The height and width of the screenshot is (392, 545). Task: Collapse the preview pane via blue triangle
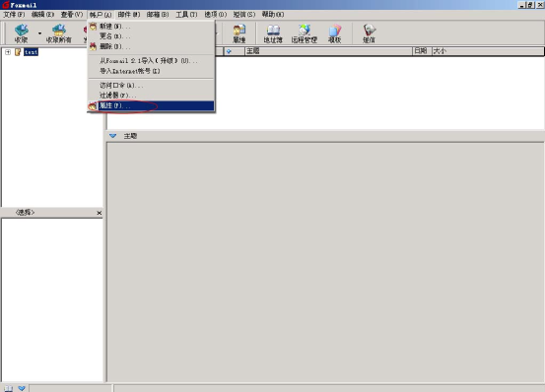point(112,136)
